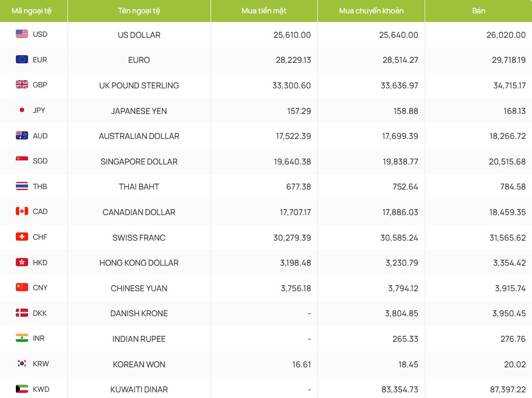Click the EUR transfer buying rate 28,514.27
The width and height of the screenshot is (532, 398).
point(400,60)
